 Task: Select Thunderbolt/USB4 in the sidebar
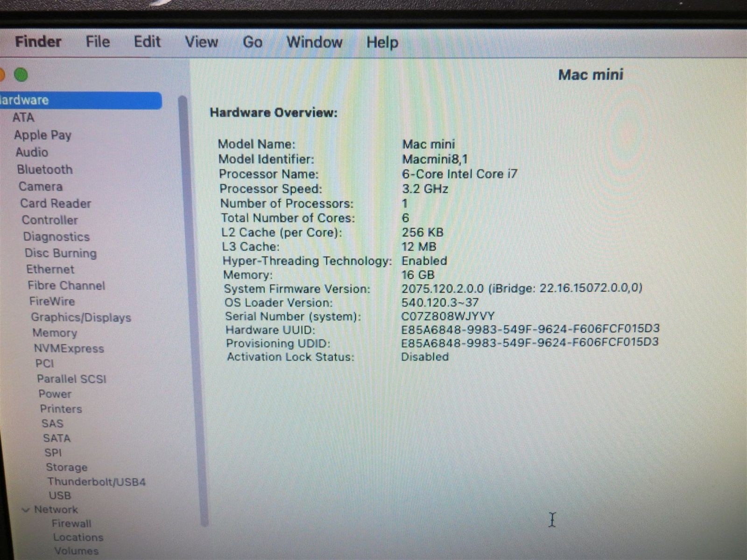point(97,481)
